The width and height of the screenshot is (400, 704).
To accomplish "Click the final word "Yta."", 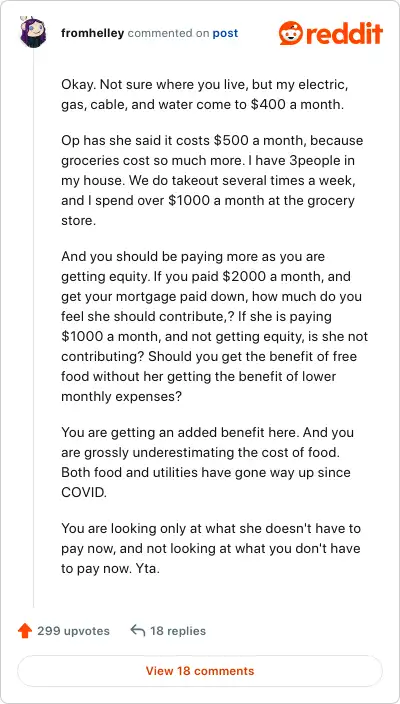I will pyautogui.click(x=148, y=568).
